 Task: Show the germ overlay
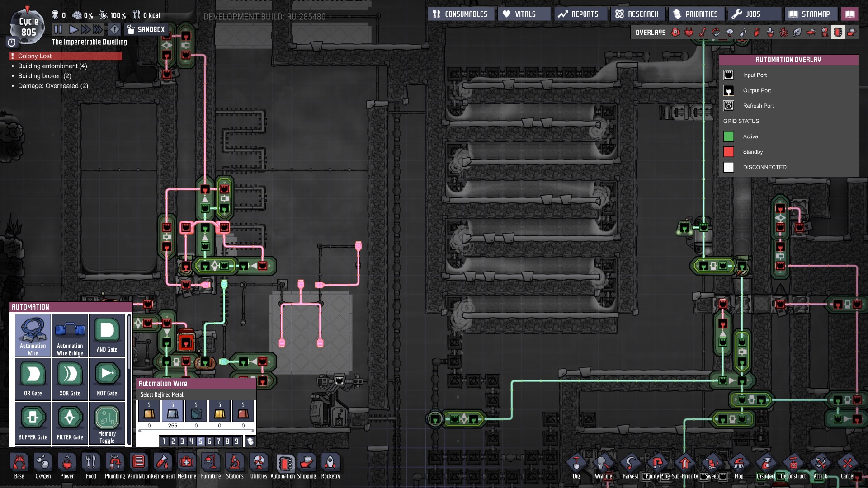point(784,32)
